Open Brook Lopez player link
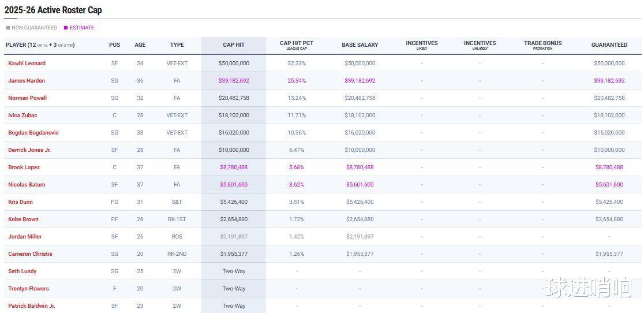Screen dimensions: 644x313 (x=24, y=167)
